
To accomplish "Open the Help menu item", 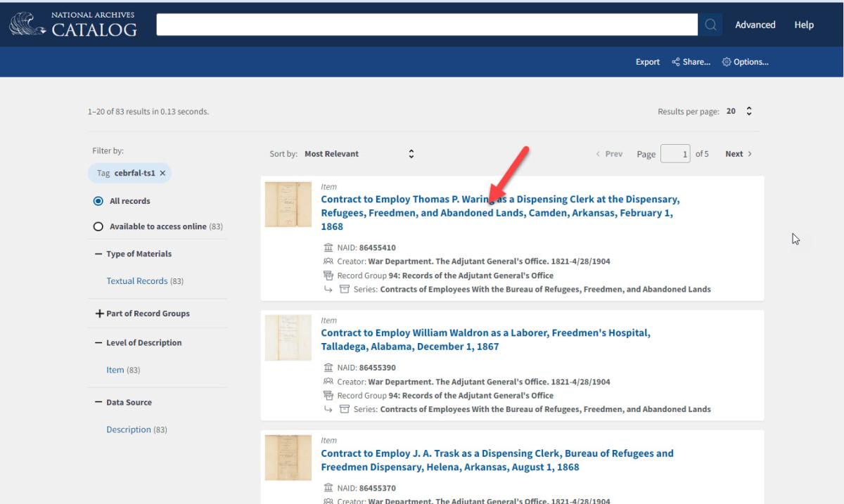I will pos(804,25).
